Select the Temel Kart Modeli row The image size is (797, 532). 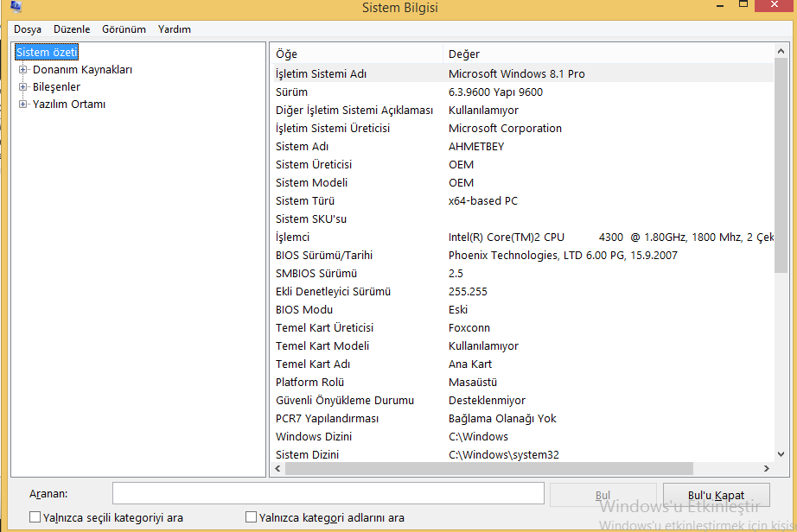click(522, 346)
